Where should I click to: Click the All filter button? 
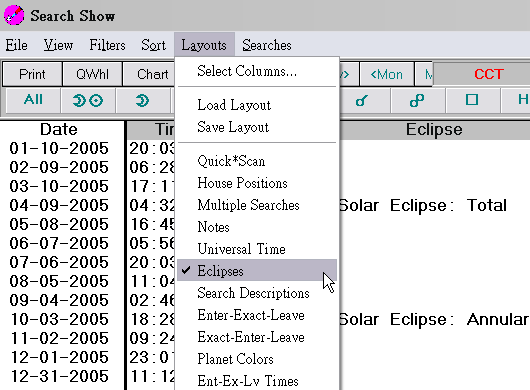(33, 100)
